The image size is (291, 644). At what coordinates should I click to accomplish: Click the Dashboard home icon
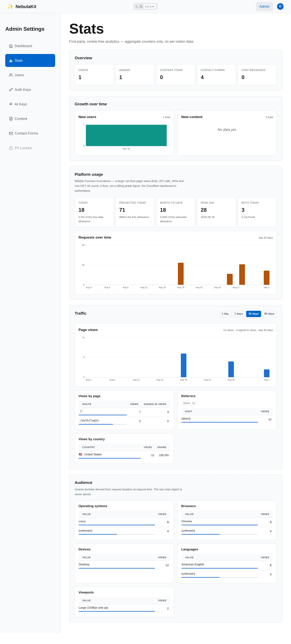tap(11, 46)
